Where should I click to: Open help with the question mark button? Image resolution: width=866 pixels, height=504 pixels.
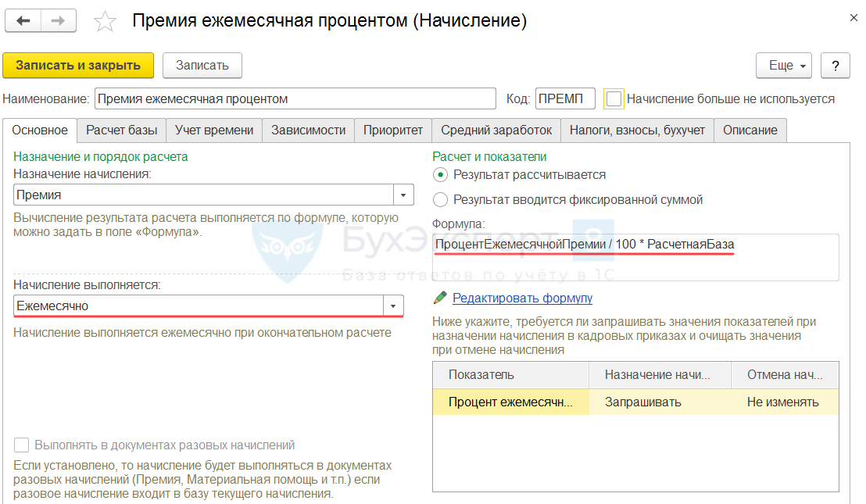tap(835, 66)
